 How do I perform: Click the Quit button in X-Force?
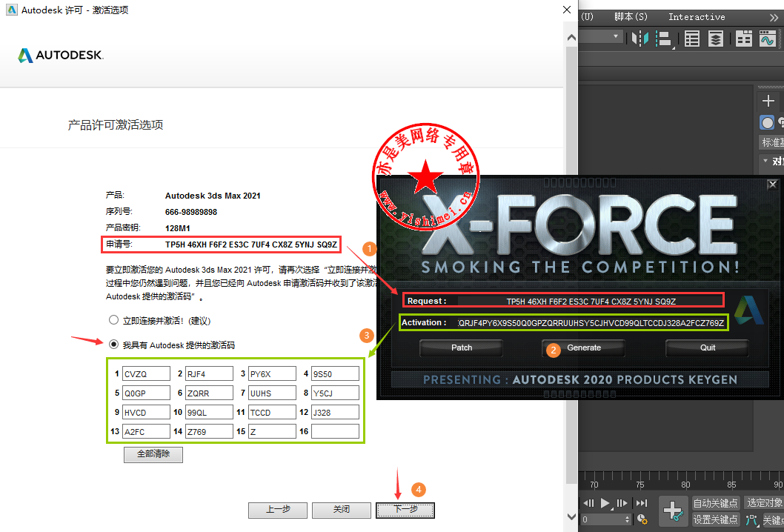point(707,348)
